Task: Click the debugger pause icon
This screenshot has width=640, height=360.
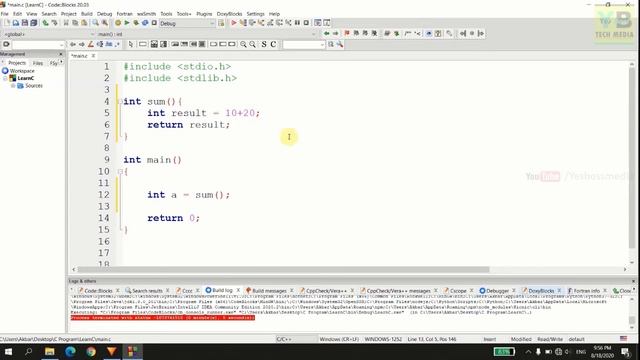Action: click(x=297, y=23)
